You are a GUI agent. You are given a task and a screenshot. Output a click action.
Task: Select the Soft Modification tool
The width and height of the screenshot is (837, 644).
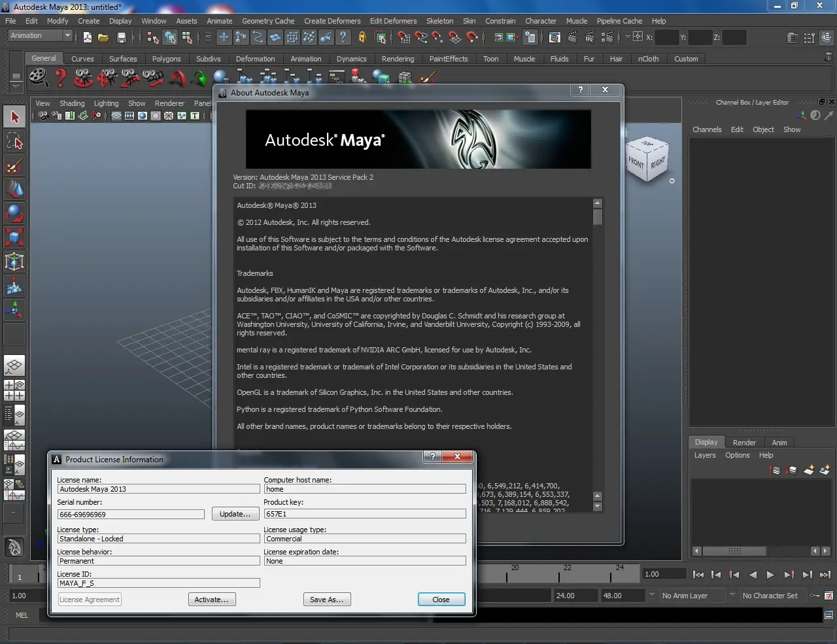tap(14, 286)
